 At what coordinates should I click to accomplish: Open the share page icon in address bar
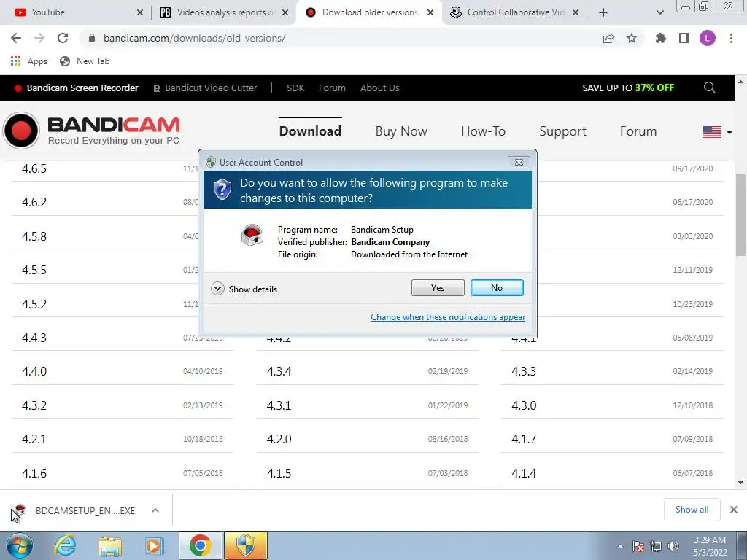pyautogui.click(x=608, y=38)
